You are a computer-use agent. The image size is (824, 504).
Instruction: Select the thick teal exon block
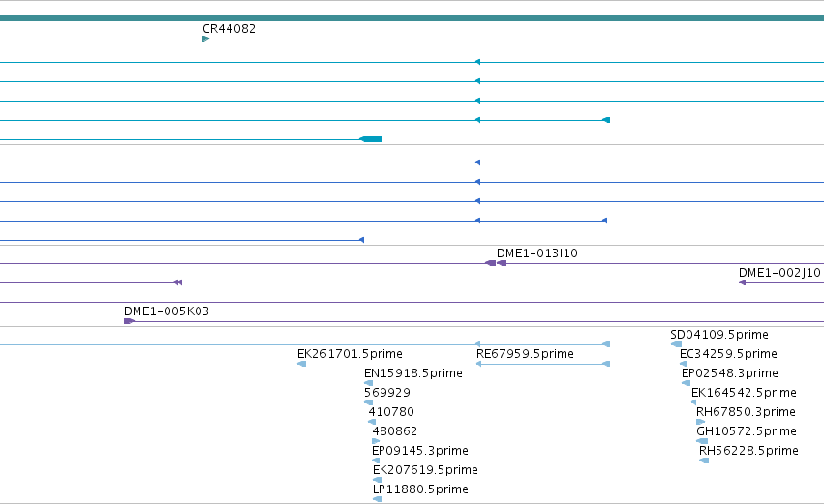pos(371,139)
